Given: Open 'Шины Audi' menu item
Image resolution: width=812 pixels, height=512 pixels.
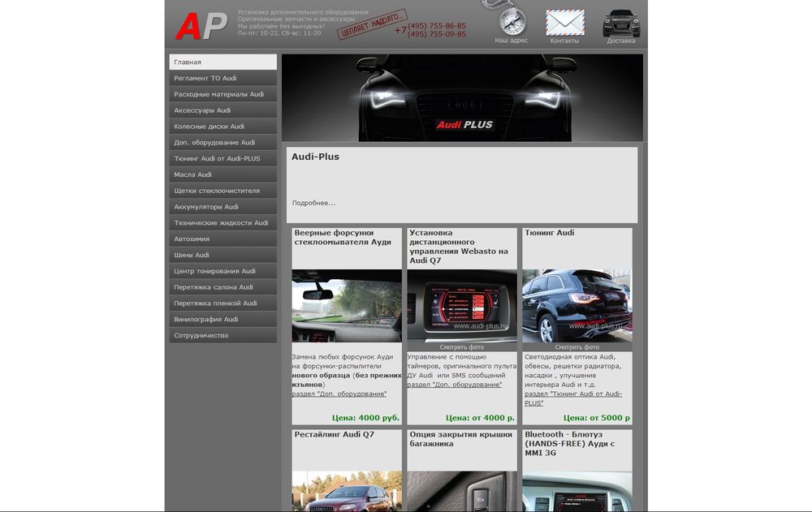Looking at the screenshot, I should (x=223, y=255).
